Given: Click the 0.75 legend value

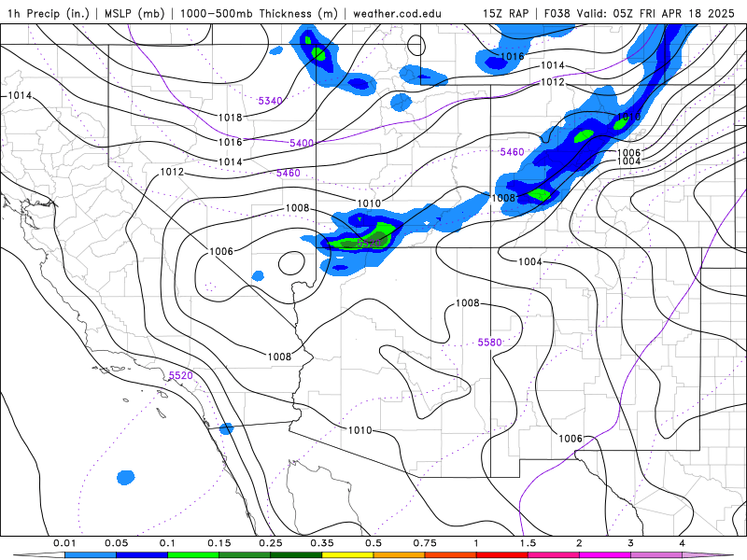Looking at the screenshot, I should tap(425, 543).
